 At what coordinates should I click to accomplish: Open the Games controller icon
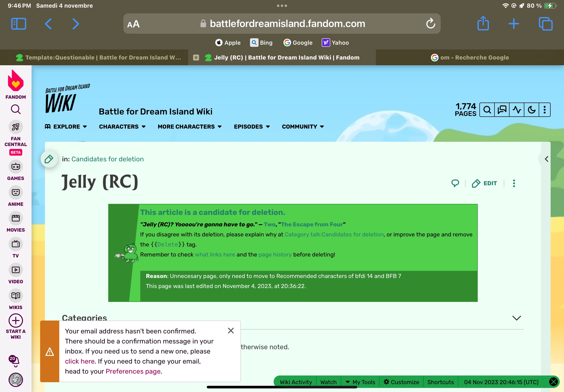16,167
